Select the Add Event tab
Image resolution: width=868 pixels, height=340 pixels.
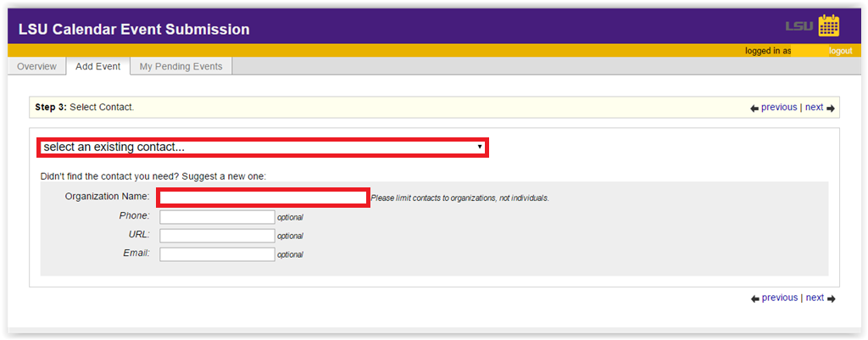click(98, 66)
